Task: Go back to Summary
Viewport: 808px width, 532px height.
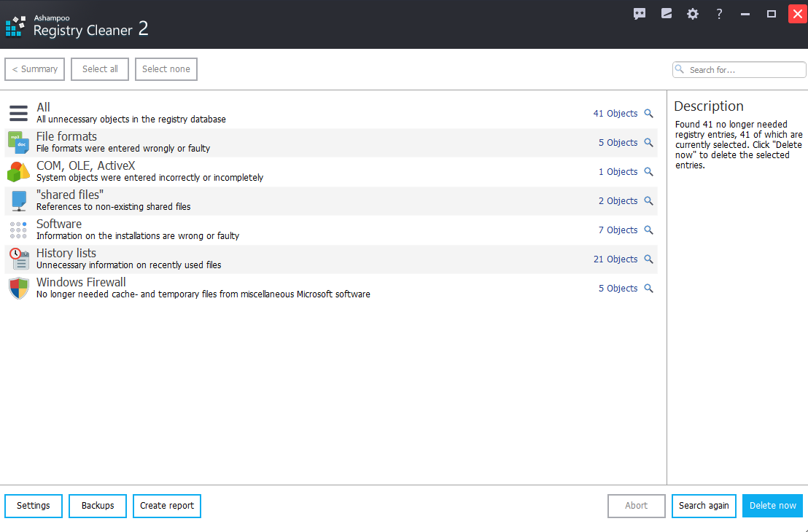Action: click(x=35, y=69)
